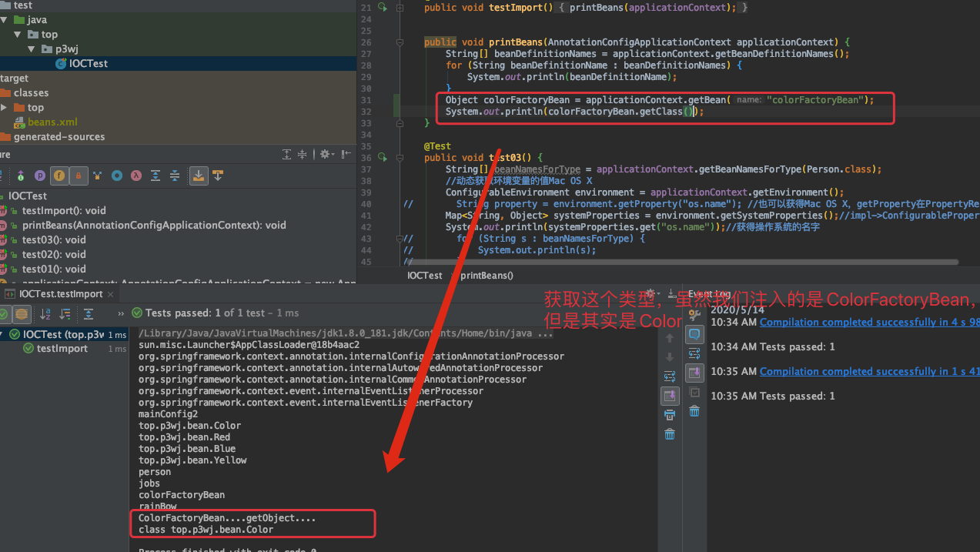Select the generated-sources folder
The image size is (980, 552).
(x=52, y=137)
